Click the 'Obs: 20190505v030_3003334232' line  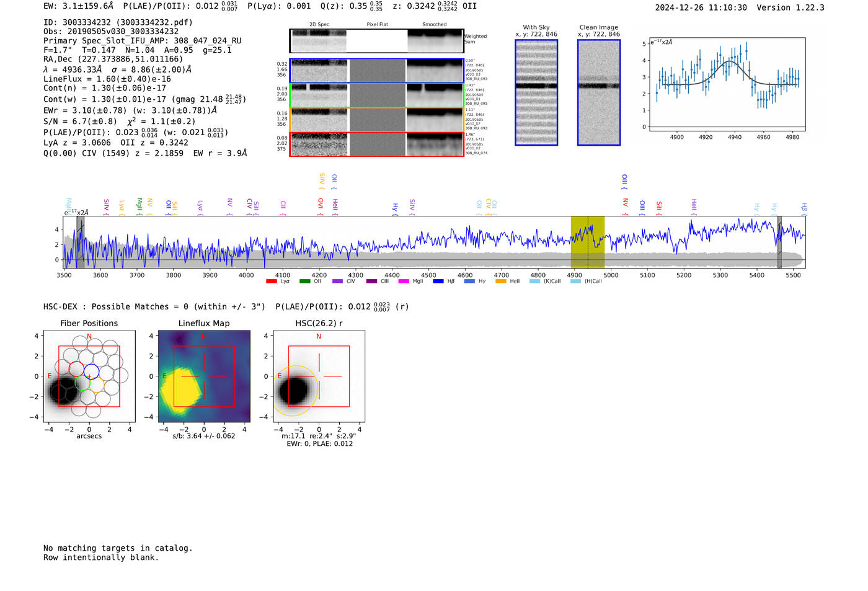click(x=111, y=32)
